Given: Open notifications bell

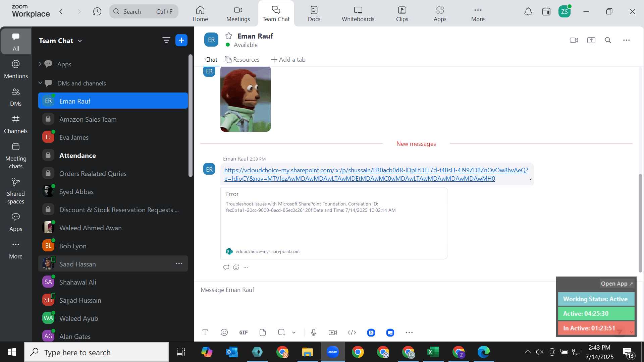Looking at the screenshot, I should coord(528,12).
